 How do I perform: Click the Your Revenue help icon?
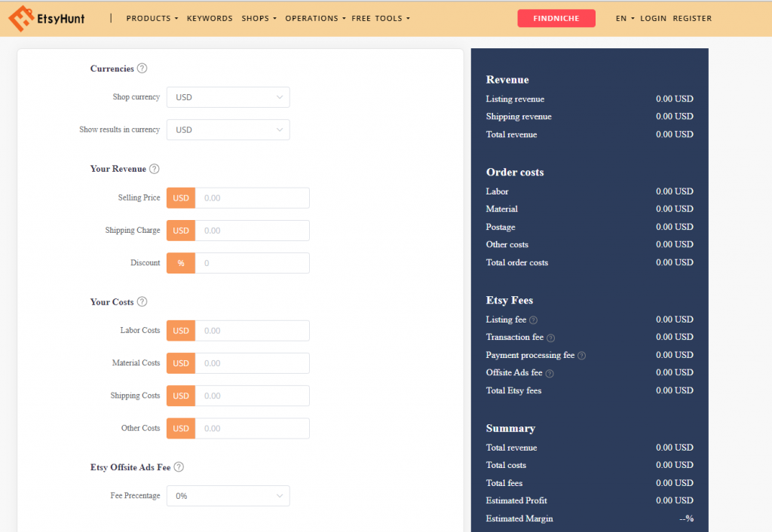pos(155,169)
